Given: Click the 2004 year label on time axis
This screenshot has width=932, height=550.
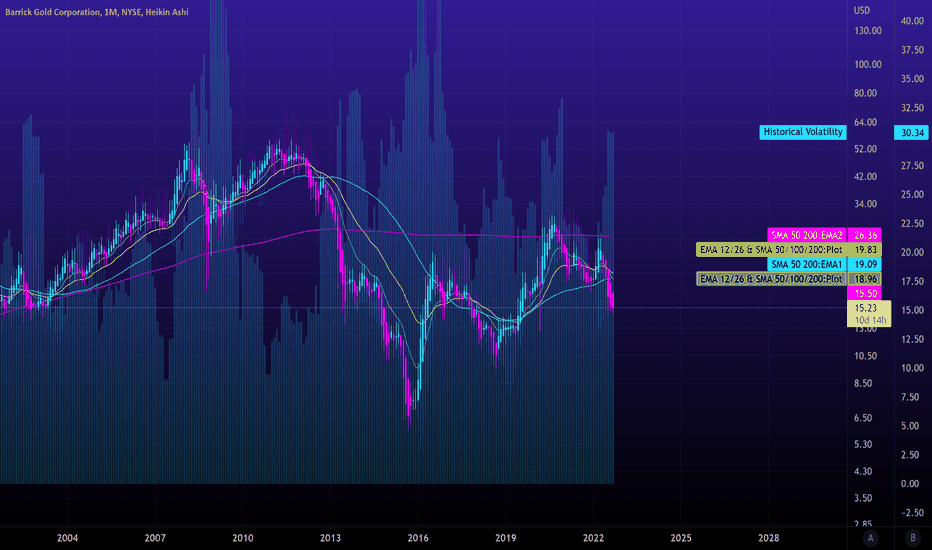Looking at the screenshot, I should click(x=67, y=538).
